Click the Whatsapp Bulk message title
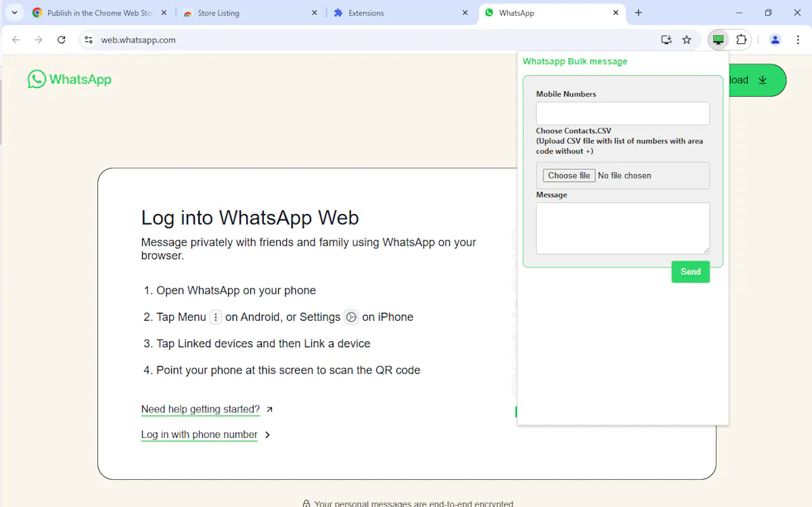Image resolution: width=812 pixels, height=507 pixels. tap(575, 62)
